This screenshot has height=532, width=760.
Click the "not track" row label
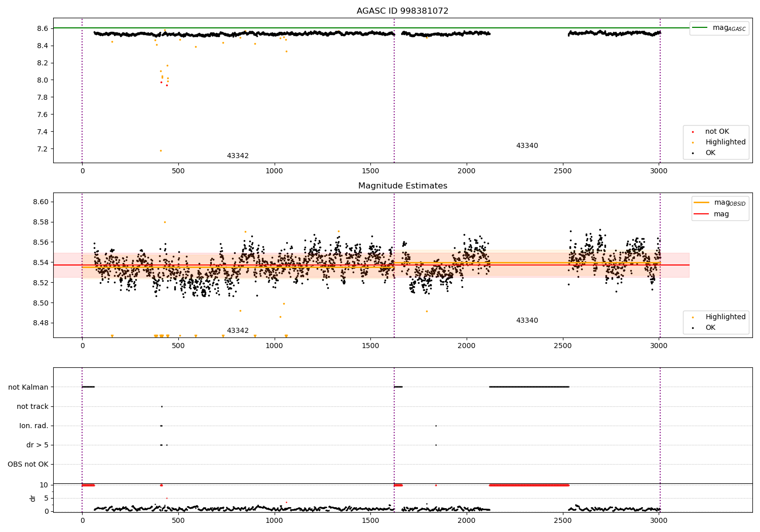(32, 407)
